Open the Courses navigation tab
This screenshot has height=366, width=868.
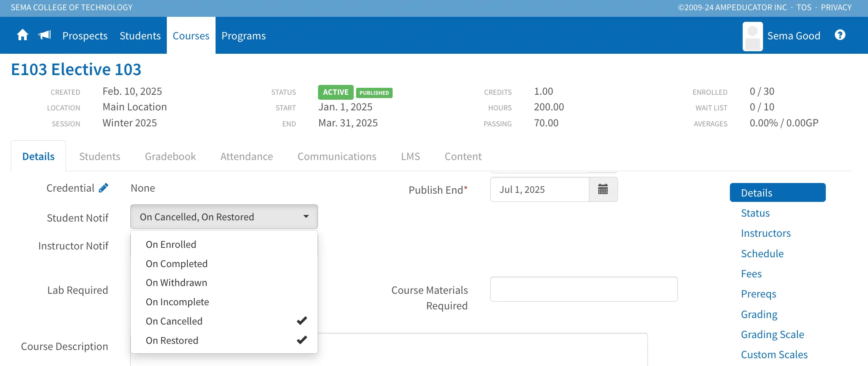click(x=191, y=36)
